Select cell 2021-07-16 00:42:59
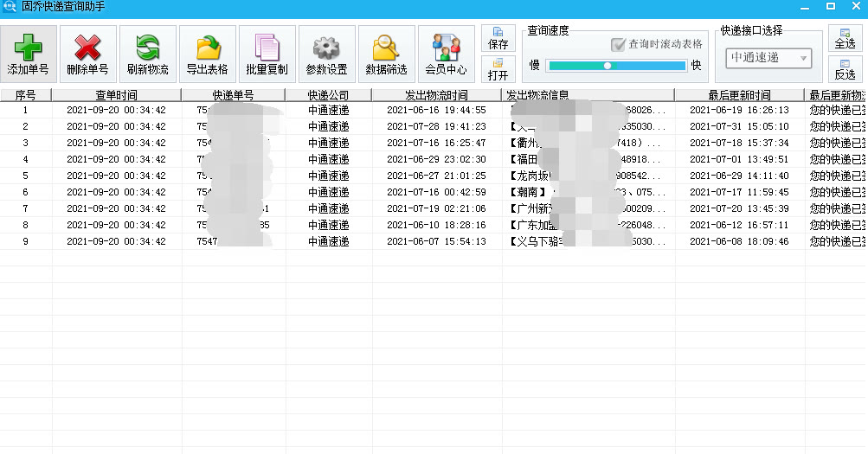This screenshot has width=868, height=454. pyautogui.click(x=436, y=193)
